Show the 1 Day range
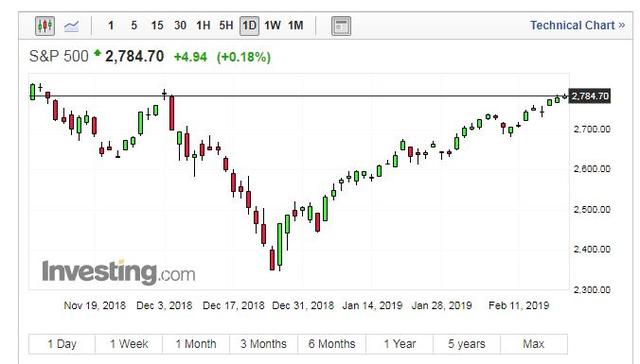 tap(62, 344)
